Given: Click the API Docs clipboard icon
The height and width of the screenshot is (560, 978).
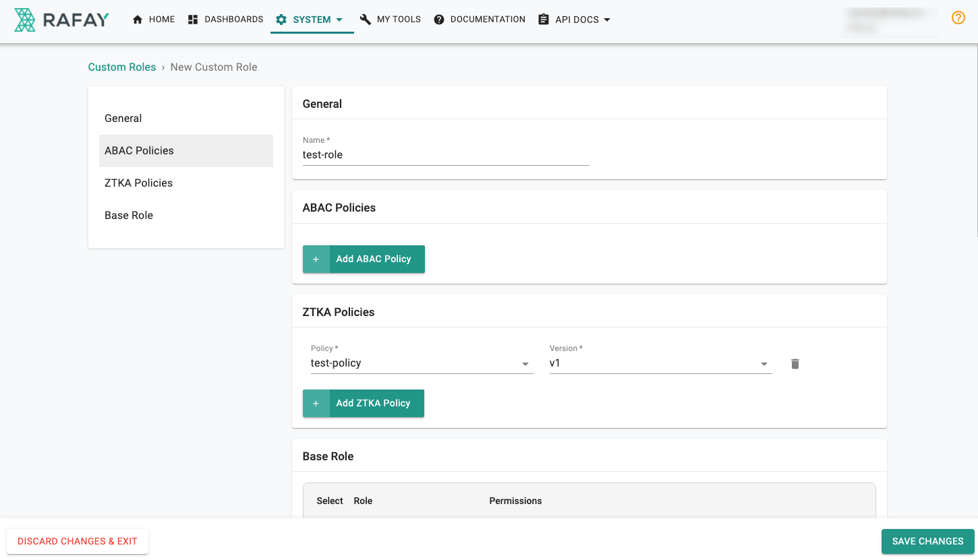Looking at the screenshot, I should coord(544,20).
